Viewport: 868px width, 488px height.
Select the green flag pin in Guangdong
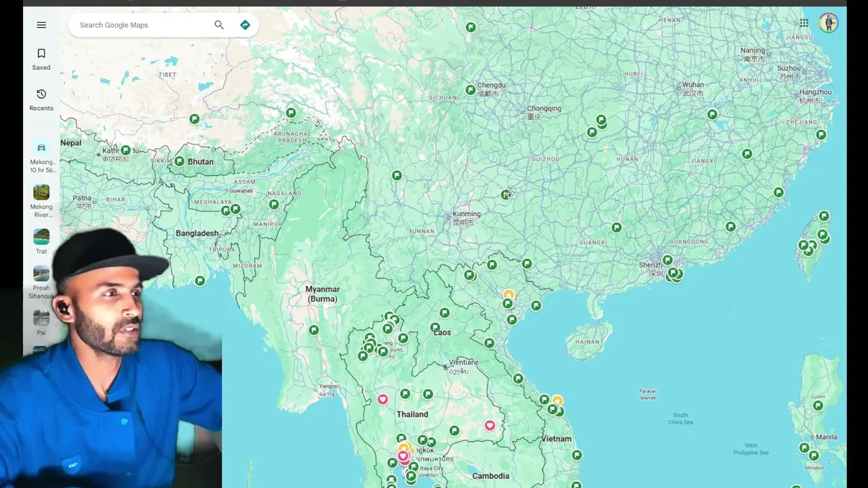[x=730, y=227]
